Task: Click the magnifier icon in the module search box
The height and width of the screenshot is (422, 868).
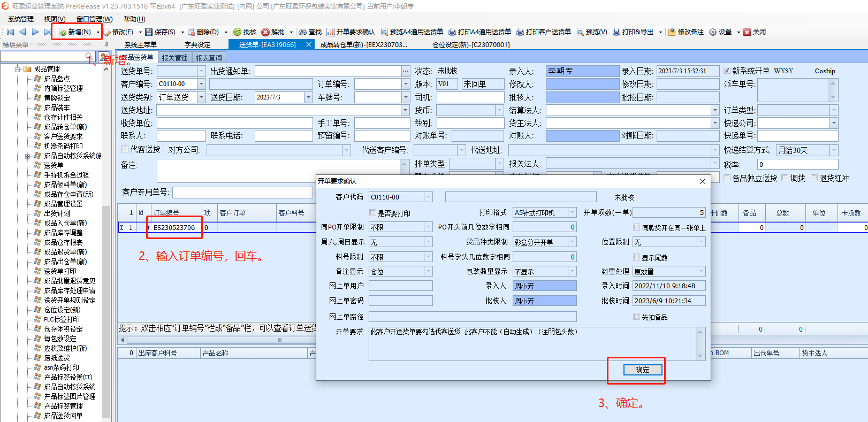Action: [x=89, y=57]
